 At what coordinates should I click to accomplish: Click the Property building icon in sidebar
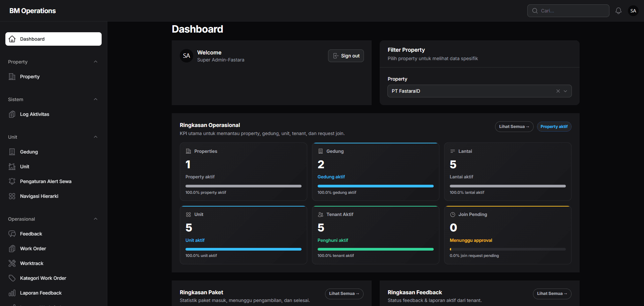click(12, 77)
